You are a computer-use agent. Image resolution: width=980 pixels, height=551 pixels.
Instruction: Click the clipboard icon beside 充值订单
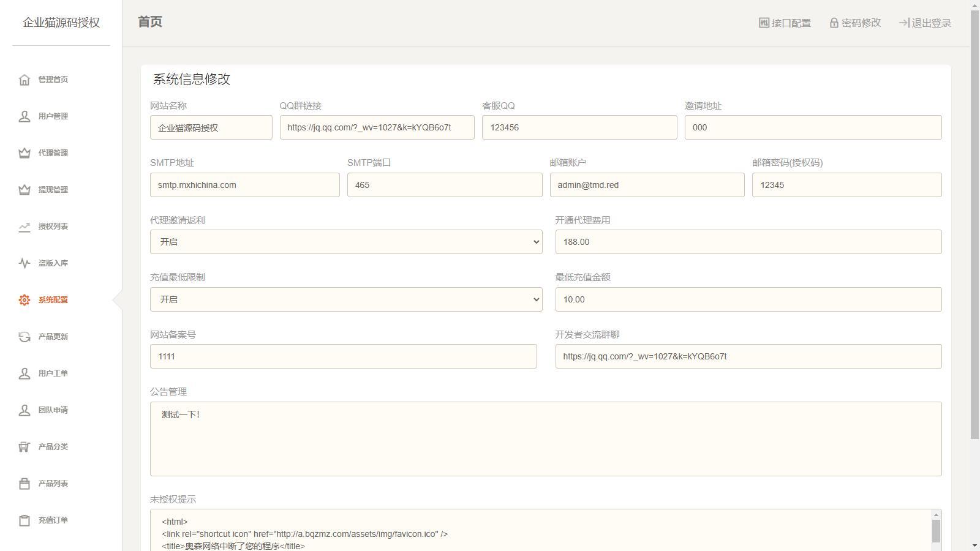click(x=24, y=520)
